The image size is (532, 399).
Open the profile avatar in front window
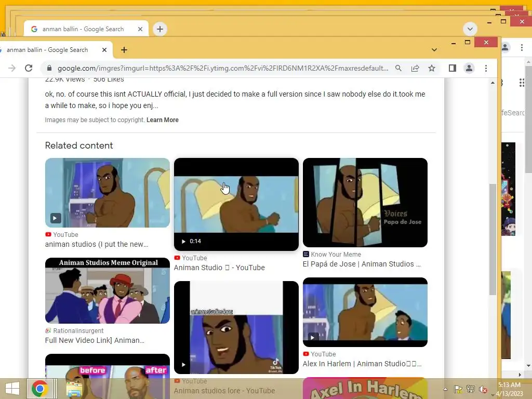469,68
